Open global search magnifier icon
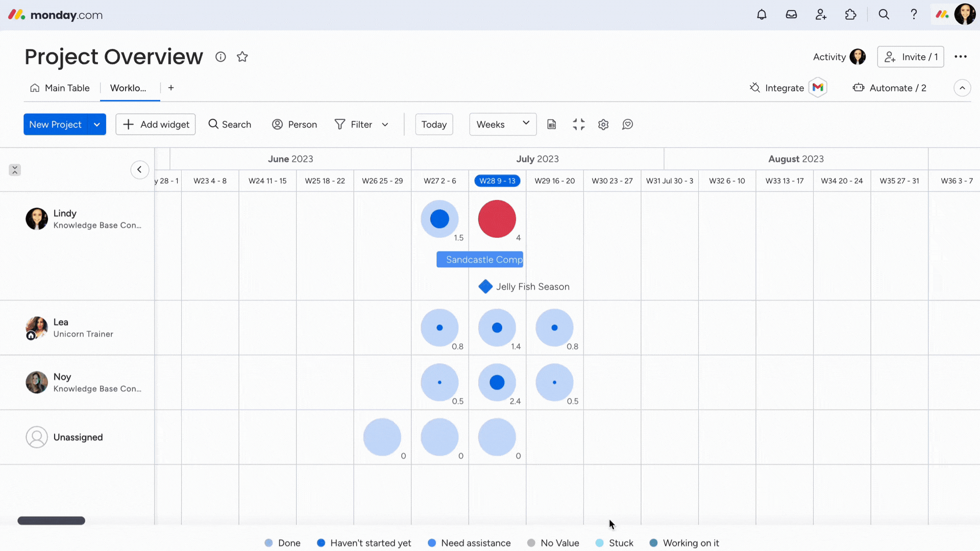Screen dimensions: 980x551 click(884, 14)
